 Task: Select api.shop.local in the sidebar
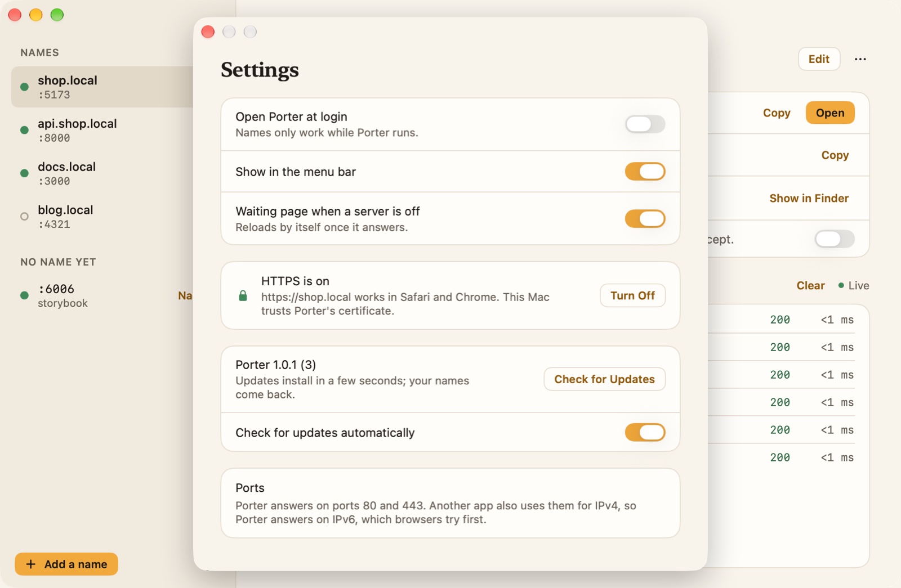tap(102, 130)
